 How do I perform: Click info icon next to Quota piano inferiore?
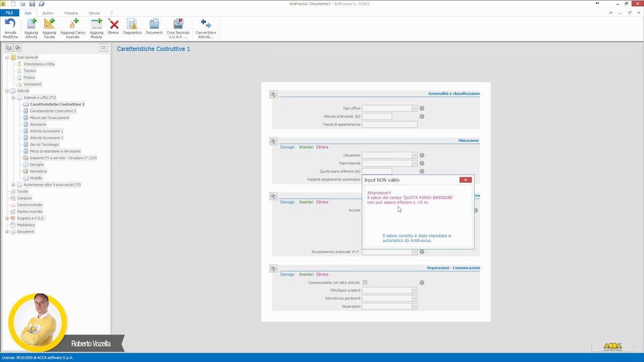[x=422, y=171]
